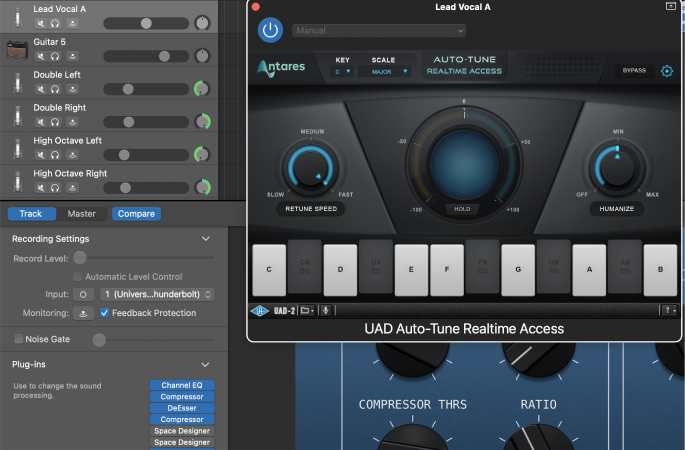Solo the Double Left track

click(55, 89)
